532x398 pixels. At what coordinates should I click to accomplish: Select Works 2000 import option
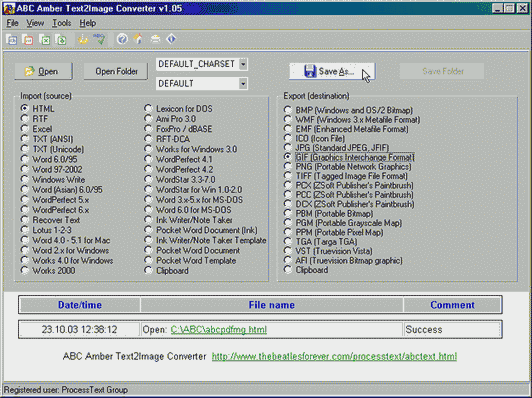(x=48, y=270)
